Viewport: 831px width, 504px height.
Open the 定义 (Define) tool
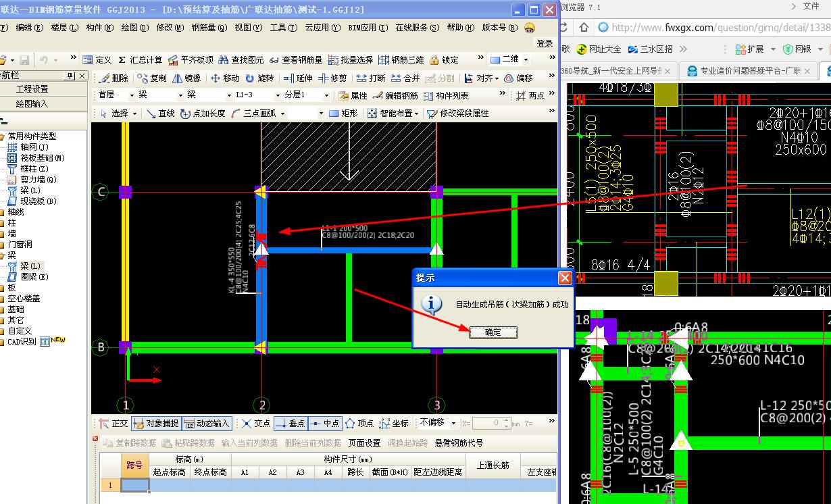[x=97, y=60]
